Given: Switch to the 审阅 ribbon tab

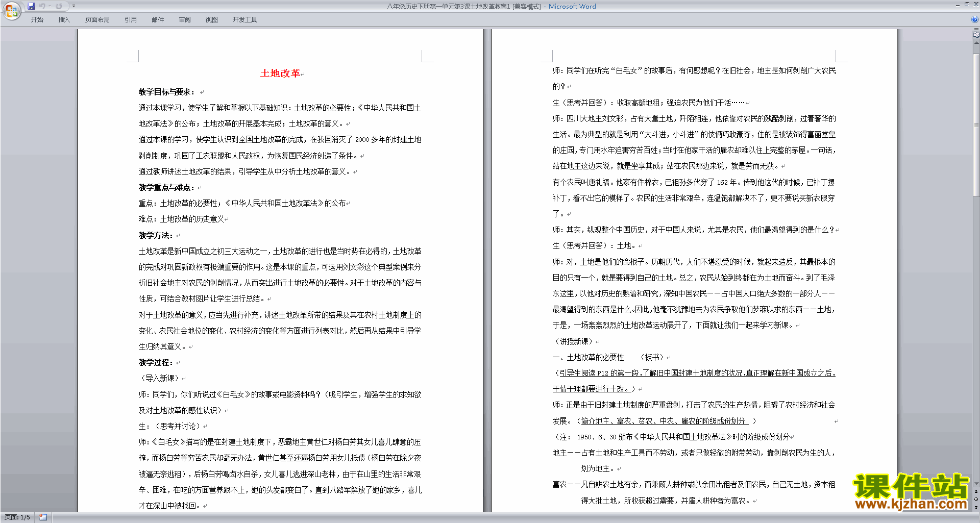Looking at the screenshot, I should click(x=185, y=20).
